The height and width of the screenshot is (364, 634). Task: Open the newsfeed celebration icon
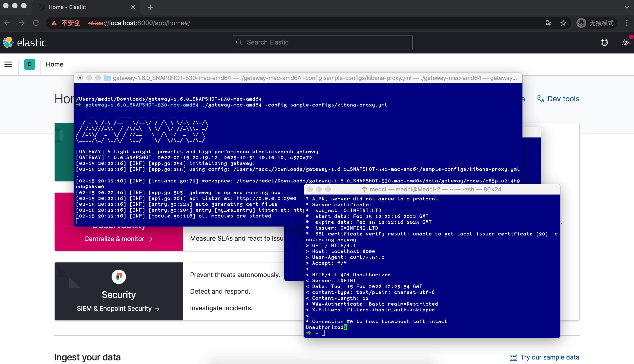pos(626,42)
